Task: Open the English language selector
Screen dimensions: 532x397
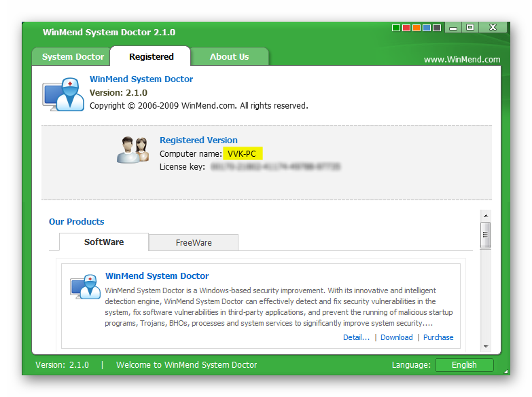Action: (x=464, y=365)
